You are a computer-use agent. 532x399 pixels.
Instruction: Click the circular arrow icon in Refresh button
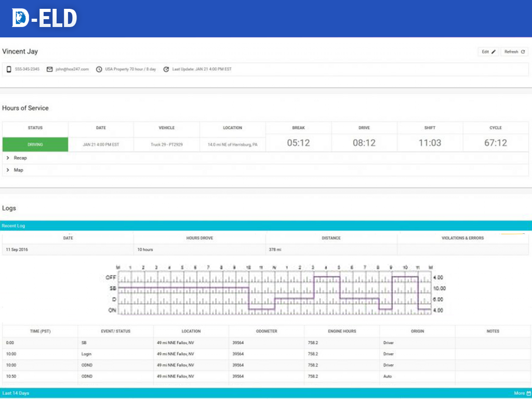pyautogui.click(x=523, y=52)
